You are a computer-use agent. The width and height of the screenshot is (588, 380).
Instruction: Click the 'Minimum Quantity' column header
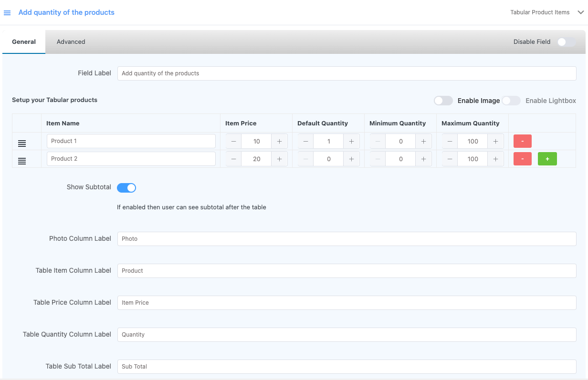(x=398, y=123)
